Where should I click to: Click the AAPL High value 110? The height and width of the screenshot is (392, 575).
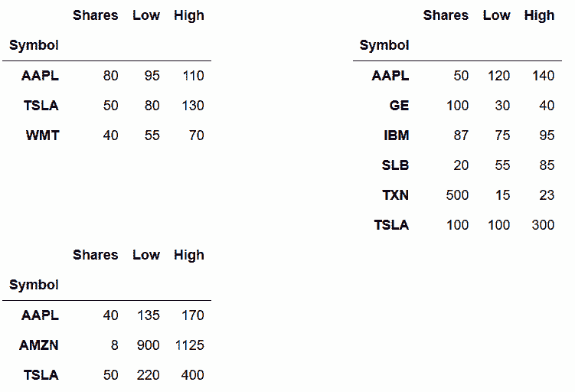(x=192, y=76)
